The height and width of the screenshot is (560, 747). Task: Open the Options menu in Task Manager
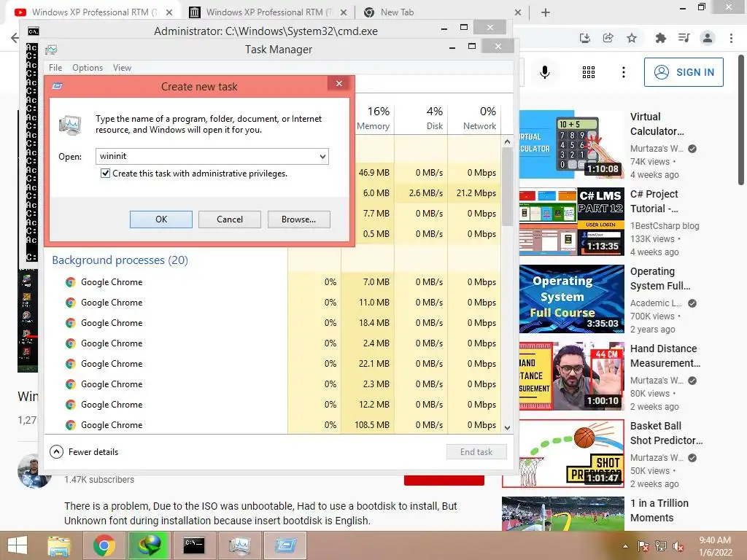(x=88, y=68)
